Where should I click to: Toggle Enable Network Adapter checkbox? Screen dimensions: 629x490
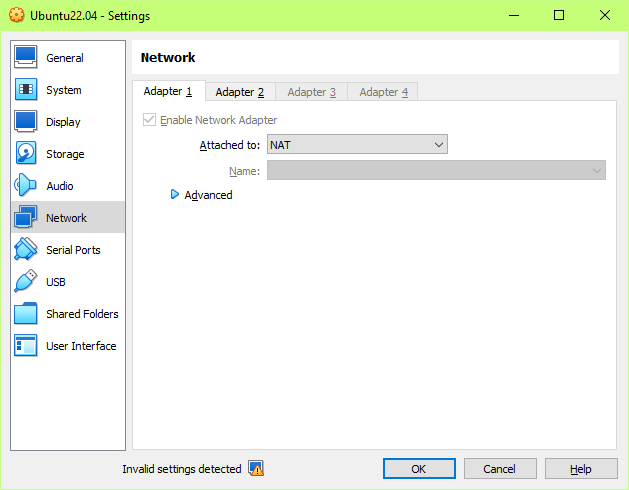tap(149, 120)
